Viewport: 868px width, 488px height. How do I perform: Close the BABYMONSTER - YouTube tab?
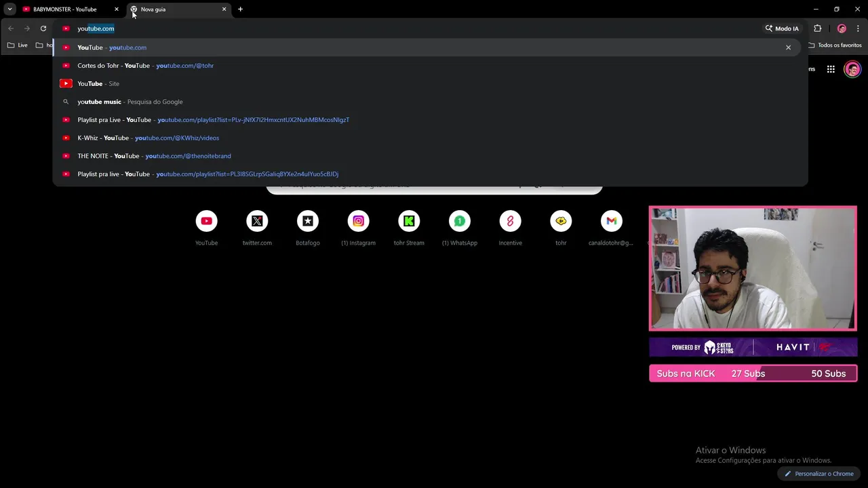click(x=116, y=9)
